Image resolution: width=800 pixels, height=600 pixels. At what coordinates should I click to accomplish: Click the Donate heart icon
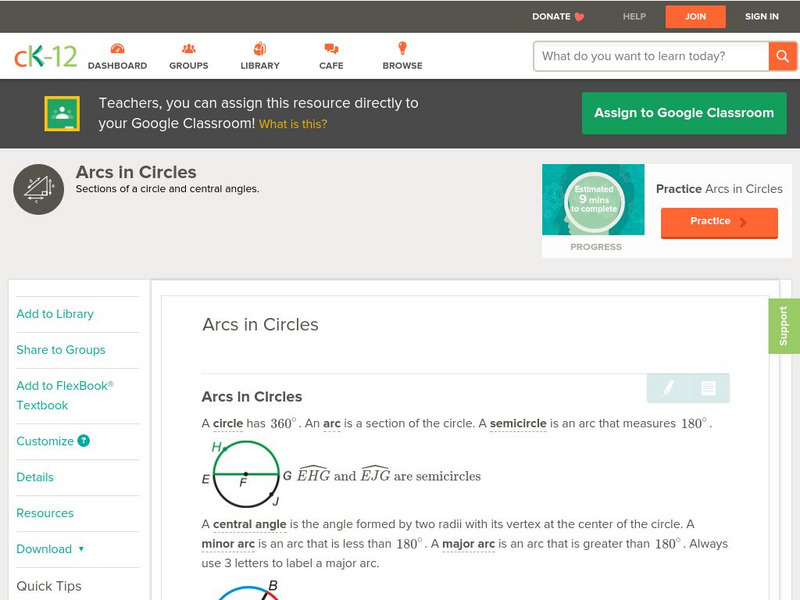click(579, 17)
